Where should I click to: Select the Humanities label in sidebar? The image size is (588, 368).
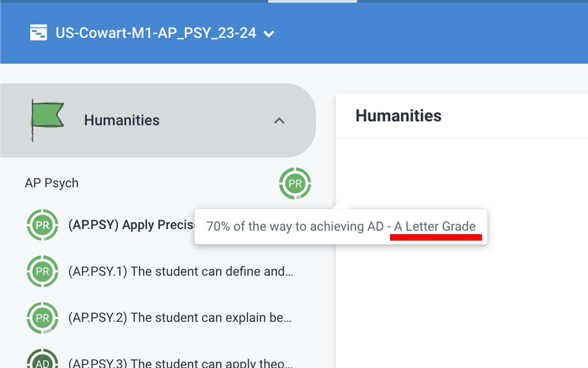(122, 121)
